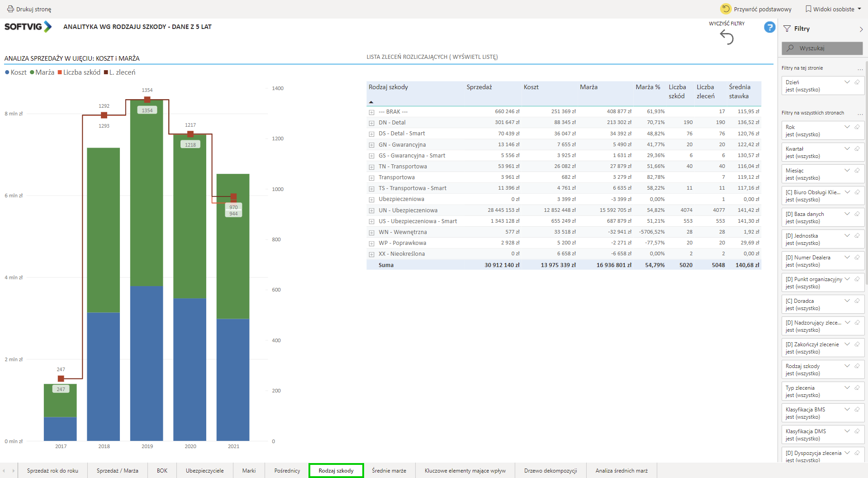The height and width of the screenshot is (478, 868).
Task: Open the blue help question mark
Action: [769, 28]
